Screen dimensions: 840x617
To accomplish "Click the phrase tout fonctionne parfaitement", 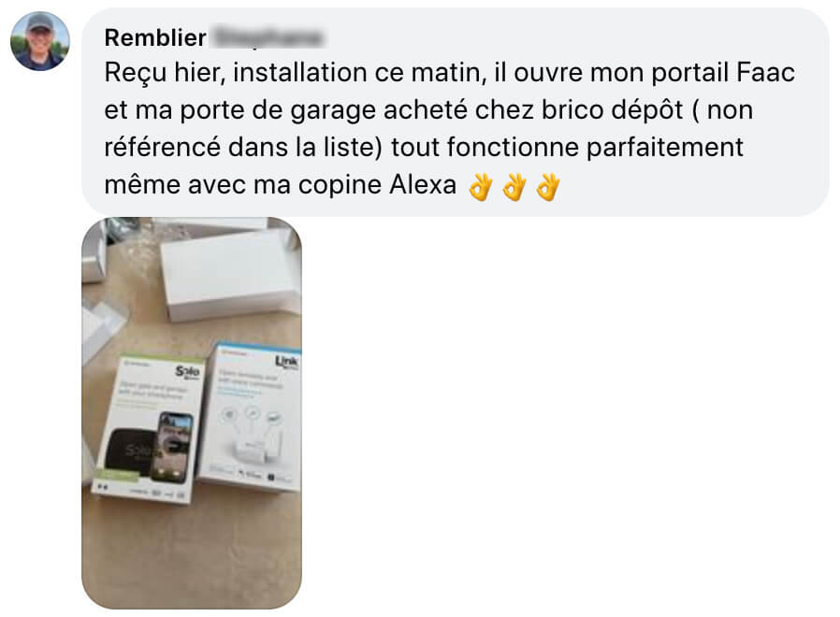I will point(567,148).
